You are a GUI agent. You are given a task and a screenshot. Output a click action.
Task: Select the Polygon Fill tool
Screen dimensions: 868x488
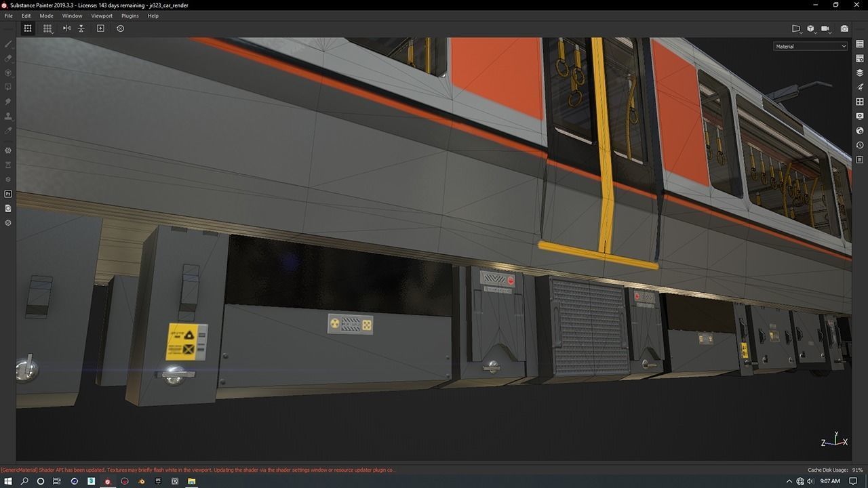8,87
